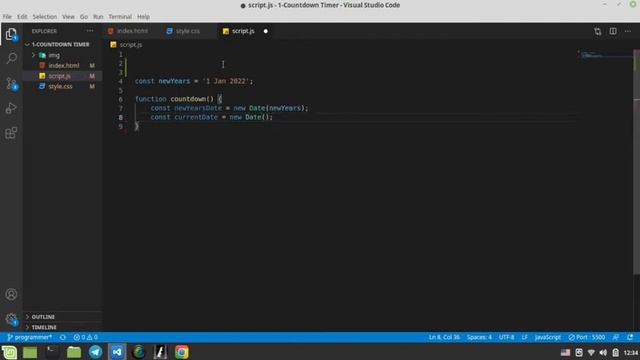The image size is (640, 360).
Task: Change encoding via UTF-8
Action: click(x=507, y=337)
